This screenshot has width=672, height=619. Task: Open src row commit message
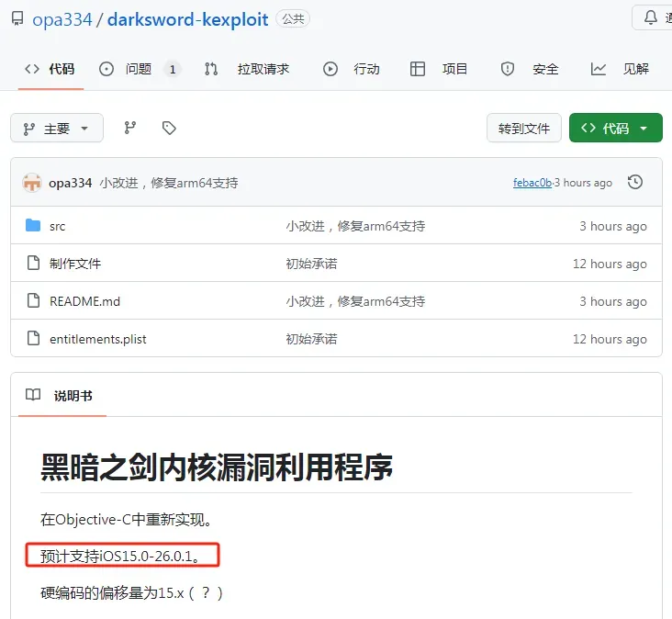coord(355,226)
